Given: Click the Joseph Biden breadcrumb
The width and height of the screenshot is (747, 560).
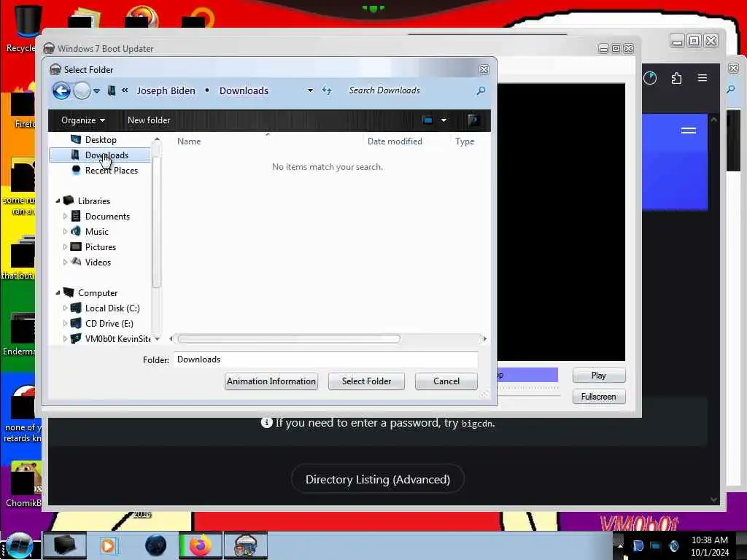Looking at the screenshot, I should click(166, 90).
